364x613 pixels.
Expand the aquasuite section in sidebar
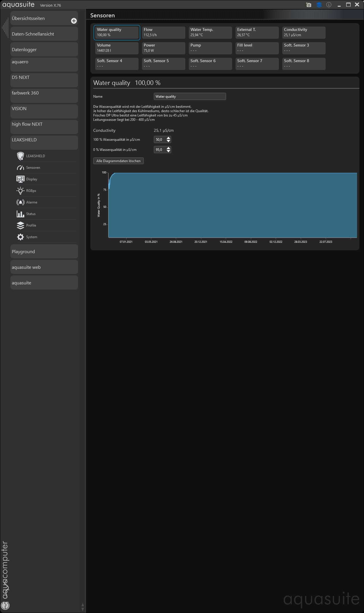tap(44, 283)
